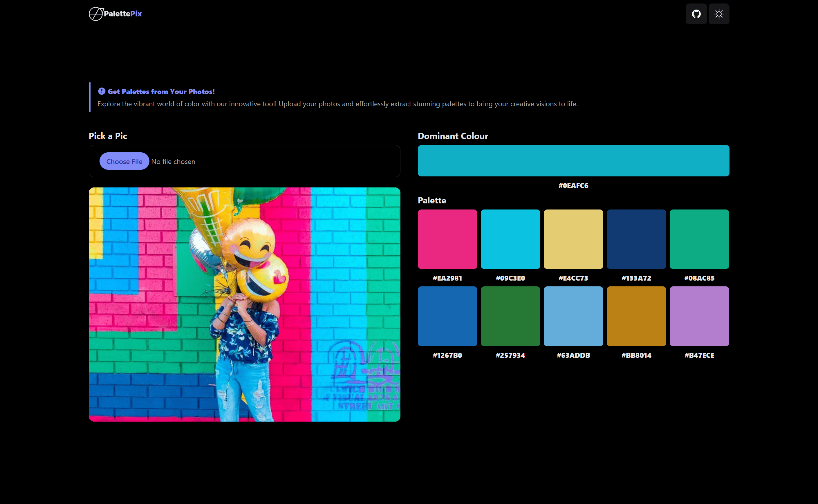Pick the #133A72 navy swatch
Viewport: 818px width, 504px height.
click(x=636, y=239)
